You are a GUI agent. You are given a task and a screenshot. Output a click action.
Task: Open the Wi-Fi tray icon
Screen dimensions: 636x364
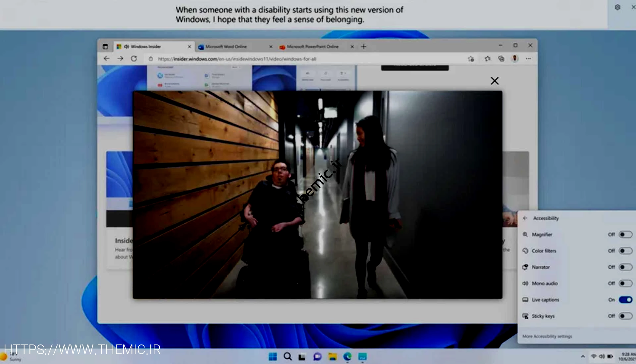(594, 356)
